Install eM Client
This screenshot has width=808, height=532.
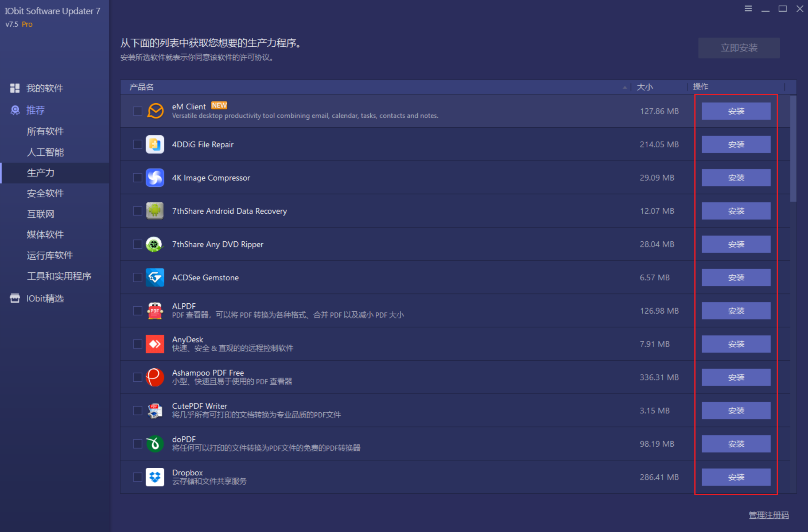(x=736, y=111)
